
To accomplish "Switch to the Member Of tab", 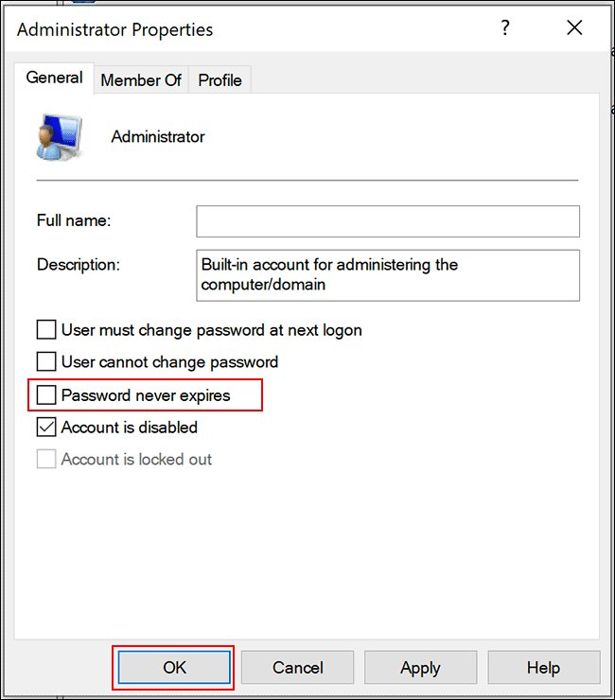I will click(141, 80).
